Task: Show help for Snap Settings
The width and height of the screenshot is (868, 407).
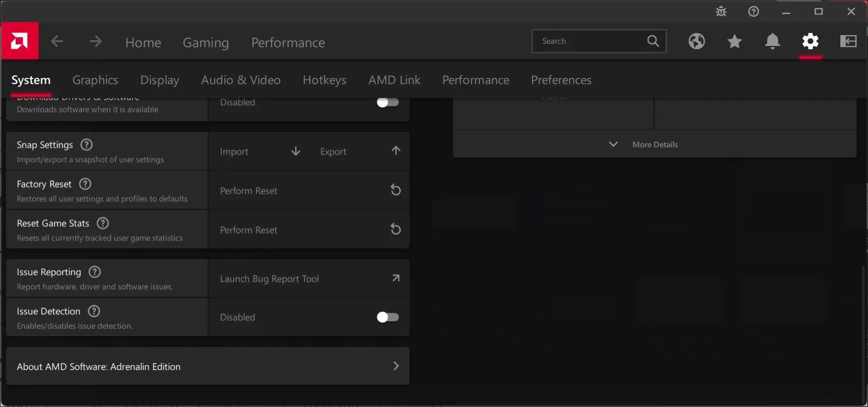Action: 87,145
